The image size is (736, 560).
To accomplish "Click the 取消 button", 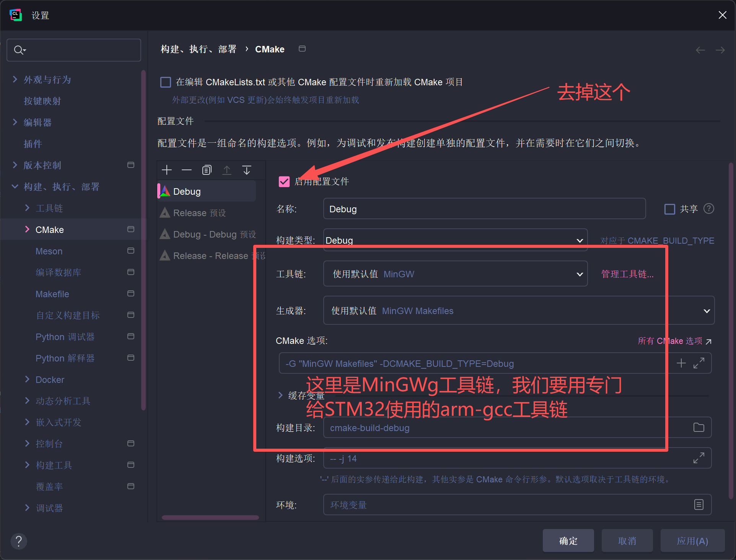I will coord(627,540).
